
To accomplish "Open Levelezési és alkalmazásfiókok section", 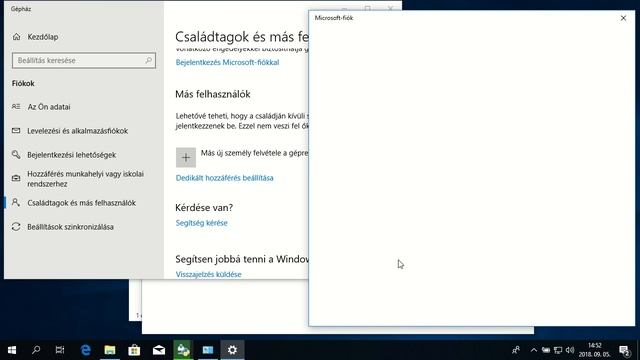I will point(77,131).
